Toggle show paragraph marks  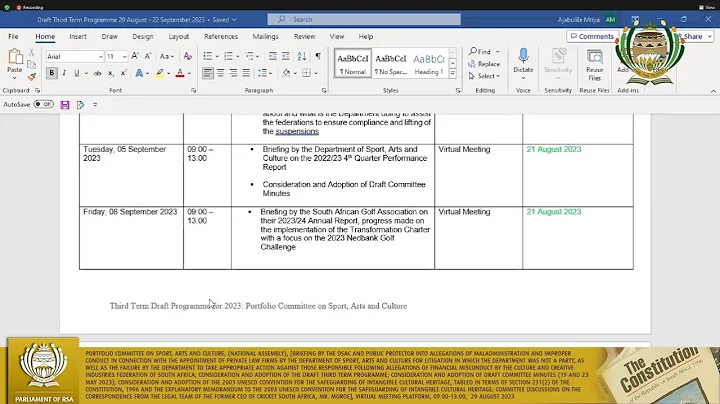pos(318,56)
